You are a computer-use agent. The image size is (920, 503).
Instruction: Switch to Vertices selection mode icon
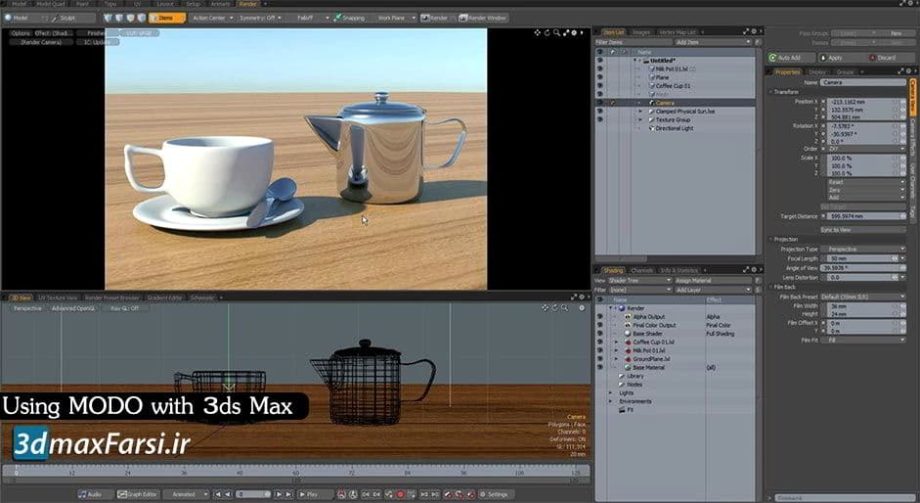point(108,18)
